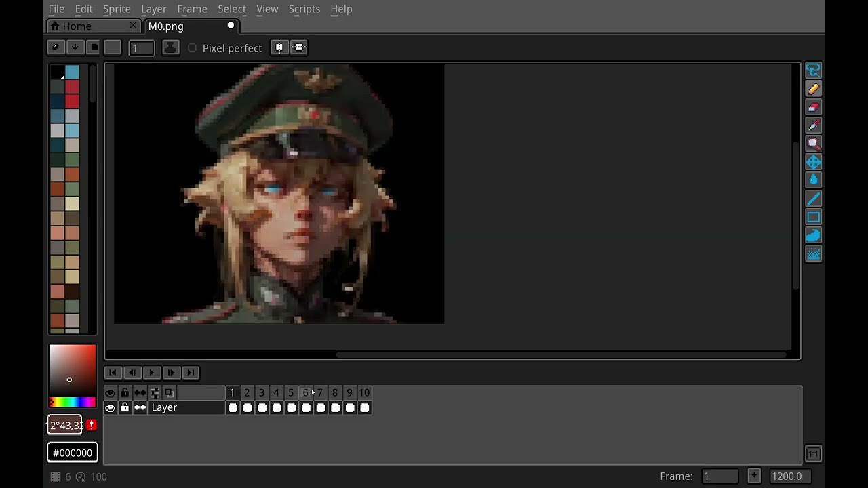868x488 pixels.
Task: Open the Scripts menu
Action: click(x=304, y=9)
